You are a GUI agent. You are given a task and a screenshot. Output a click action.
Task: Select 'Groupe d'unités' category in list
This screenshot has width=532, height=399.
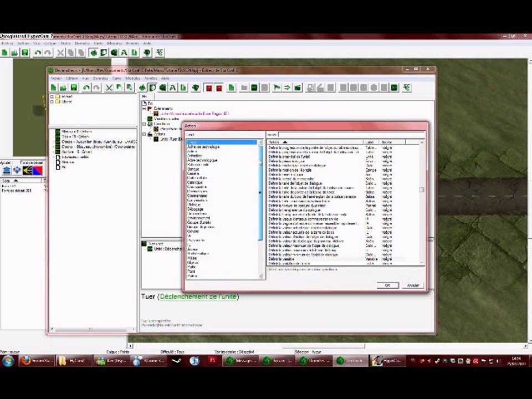point(199,223)
